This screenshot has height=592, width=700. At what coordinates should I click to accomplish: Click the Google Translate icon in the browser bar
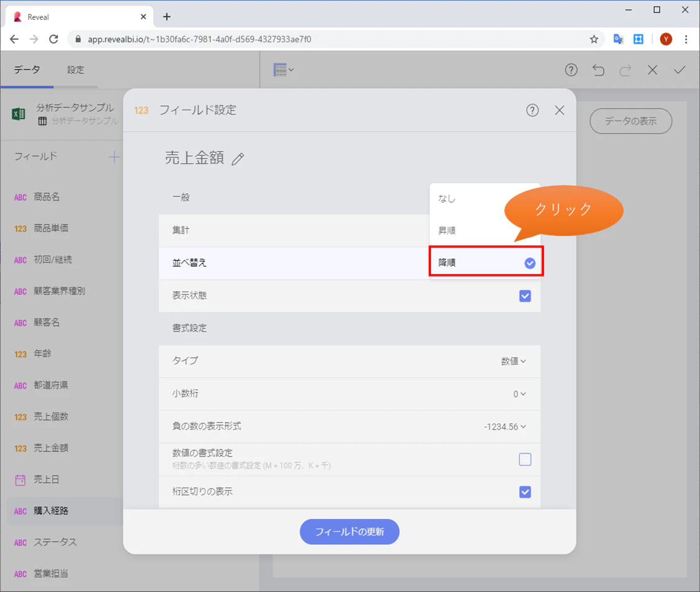point(618,39)
